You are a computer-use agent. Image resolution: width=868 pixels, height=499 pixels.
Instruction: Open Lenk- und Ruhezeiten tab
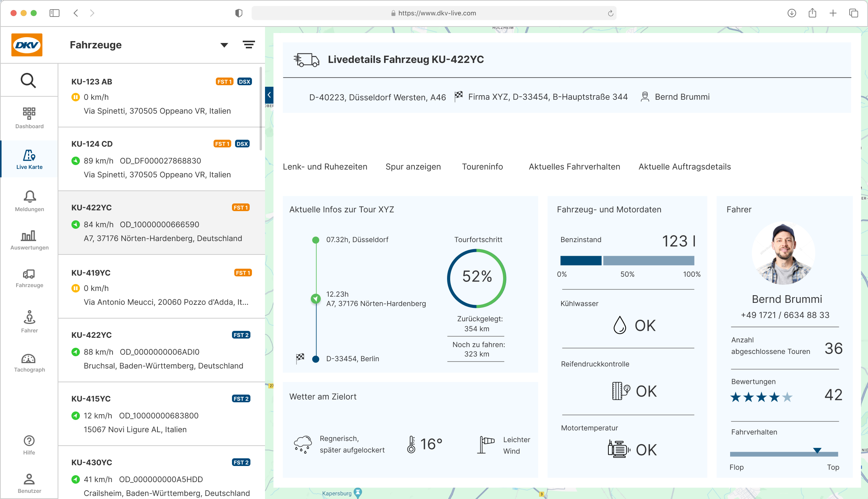[325, 167]
